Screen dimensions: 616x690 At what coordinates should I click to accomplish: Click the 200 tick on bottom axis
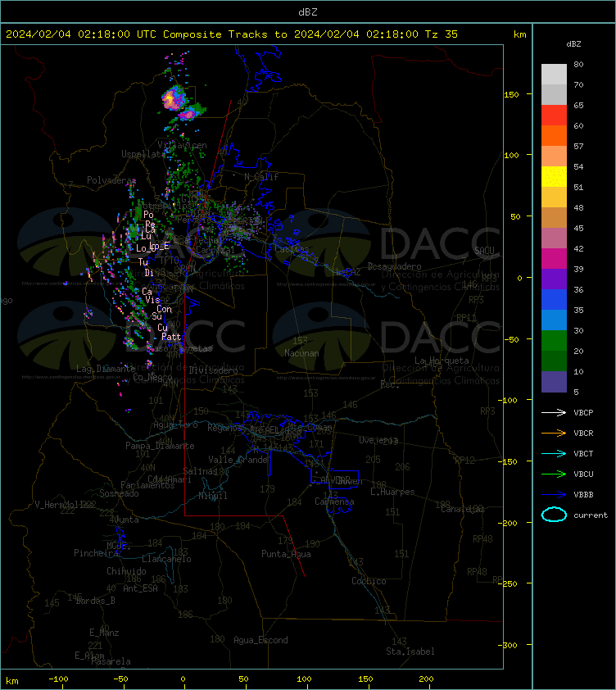point(426,679)
